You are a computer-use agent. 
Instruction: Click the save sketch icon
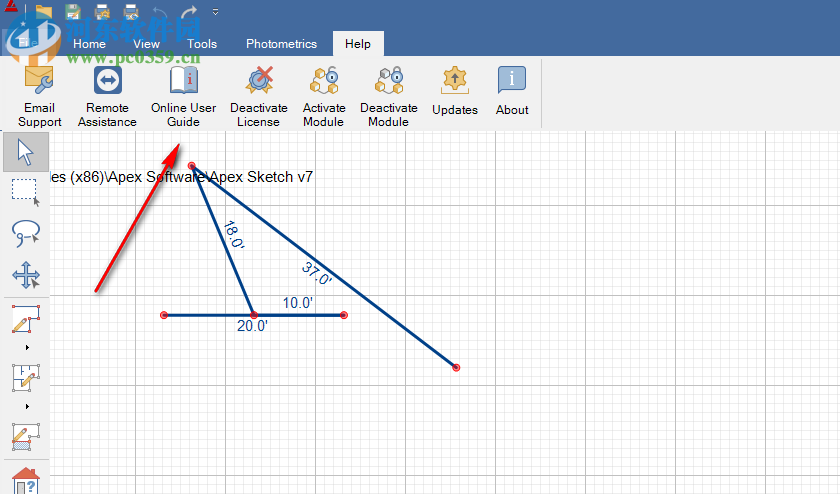click(73, 11)
